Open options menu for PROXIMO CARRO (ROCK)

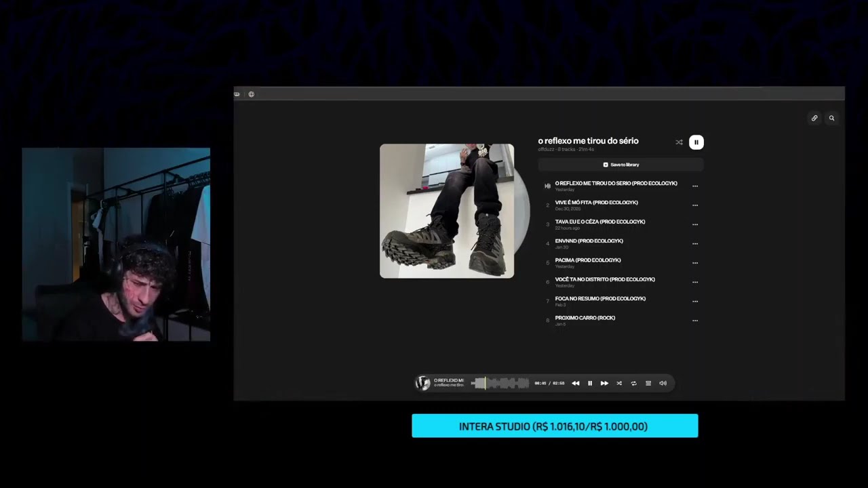695,321
